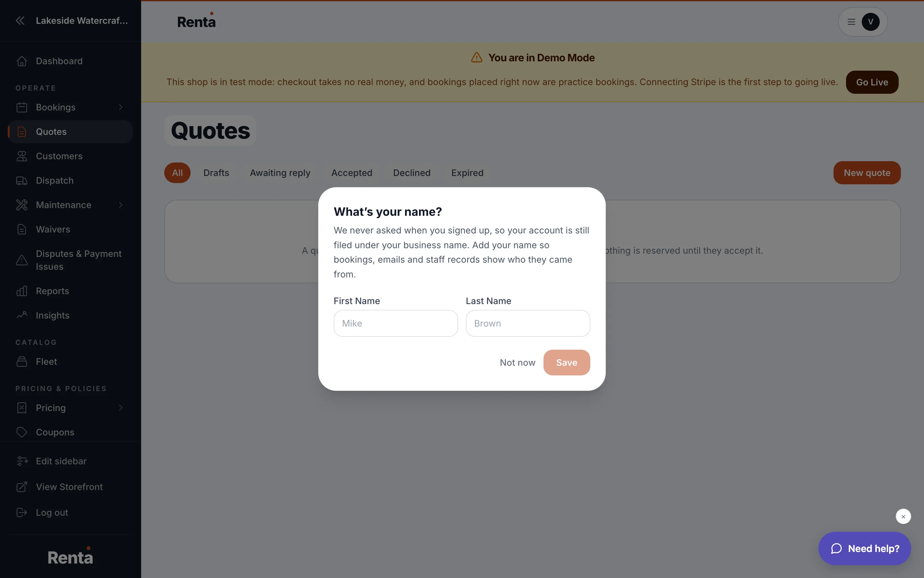Click the Pricing percent icon

[22, 408]
